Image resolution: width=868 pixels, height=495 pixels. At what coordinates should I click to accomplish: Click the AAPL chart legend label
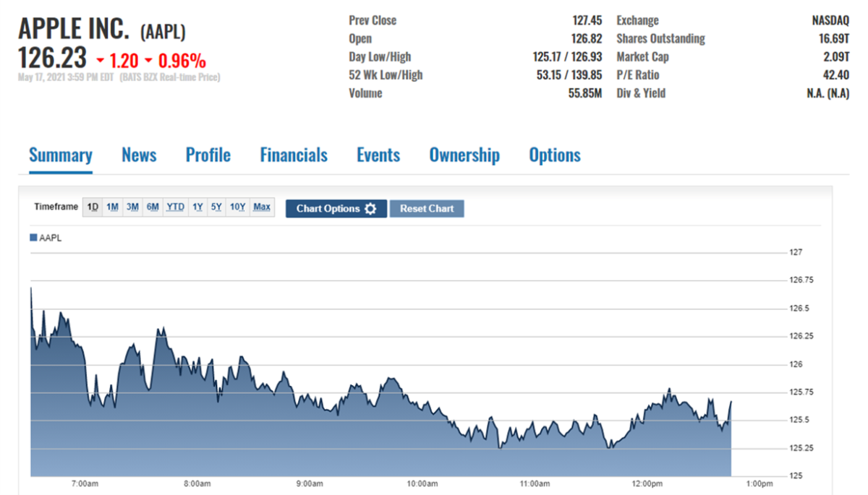coord(51,238)
